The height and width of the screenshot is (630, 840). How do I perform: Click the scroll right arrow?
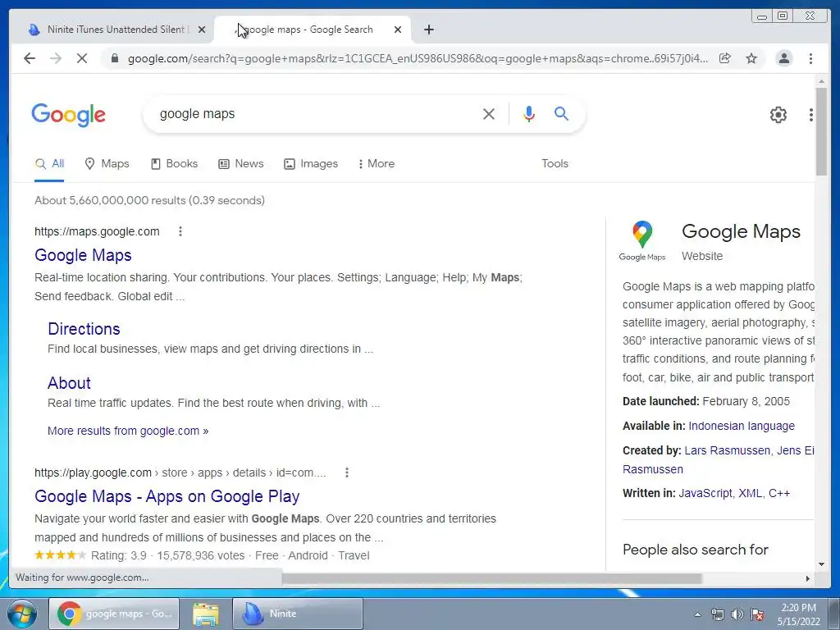coord(808,578)
